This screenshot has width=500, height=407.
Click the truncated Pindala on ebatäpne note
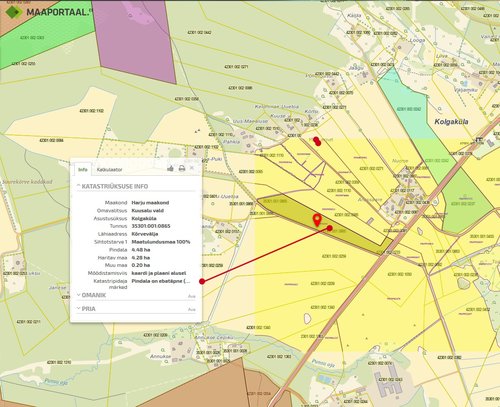click(161, 281)
